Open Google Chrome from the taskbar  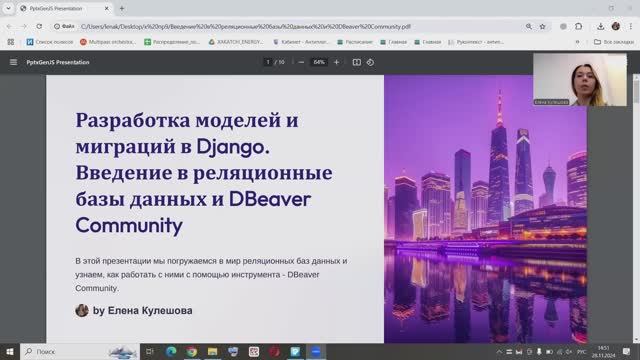coord(191,351)
